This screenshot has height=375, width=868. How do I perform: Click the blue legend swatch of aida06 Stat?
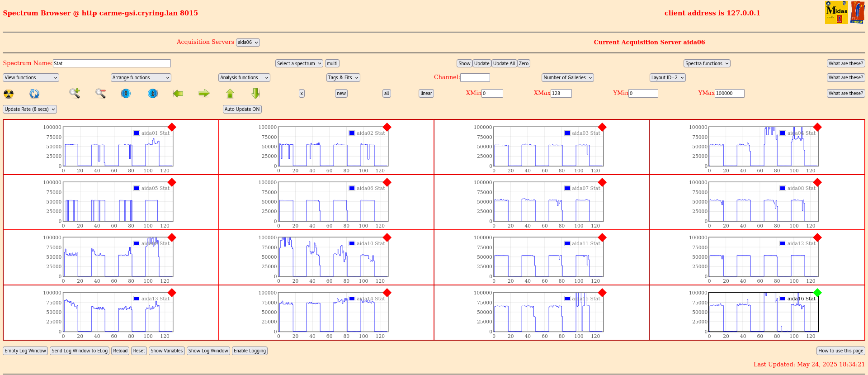pos(352,188)
